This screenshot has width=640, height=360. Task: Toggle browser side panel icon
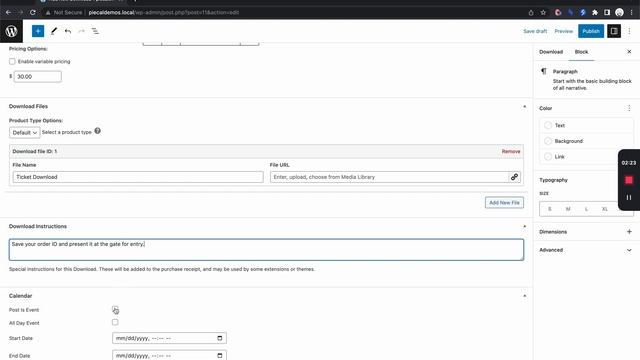[x=607, y=12]
